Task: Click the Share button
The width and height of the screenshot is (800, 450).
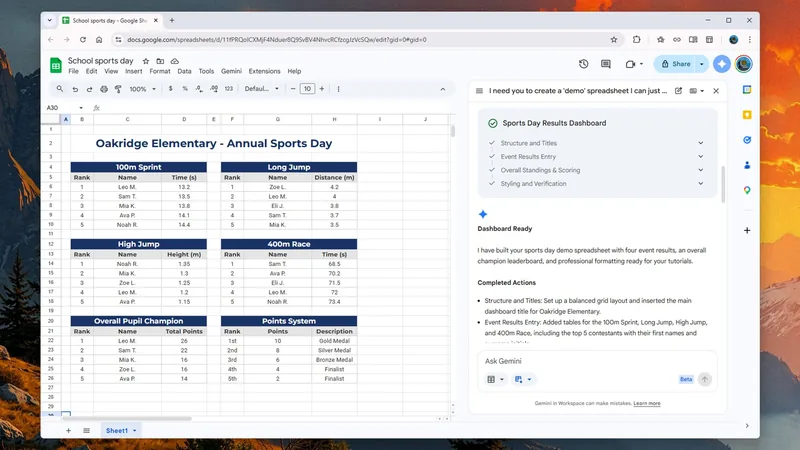Action: [x=675, y=64]
